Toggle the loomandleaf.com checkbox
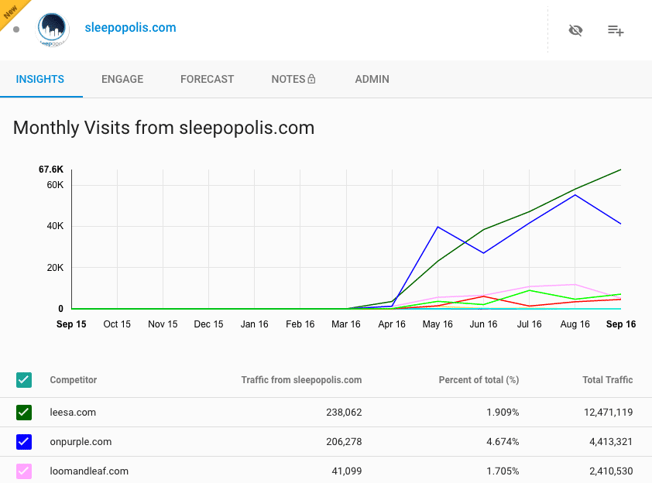This screenshot has height=483, width=652. coord(24,471)
